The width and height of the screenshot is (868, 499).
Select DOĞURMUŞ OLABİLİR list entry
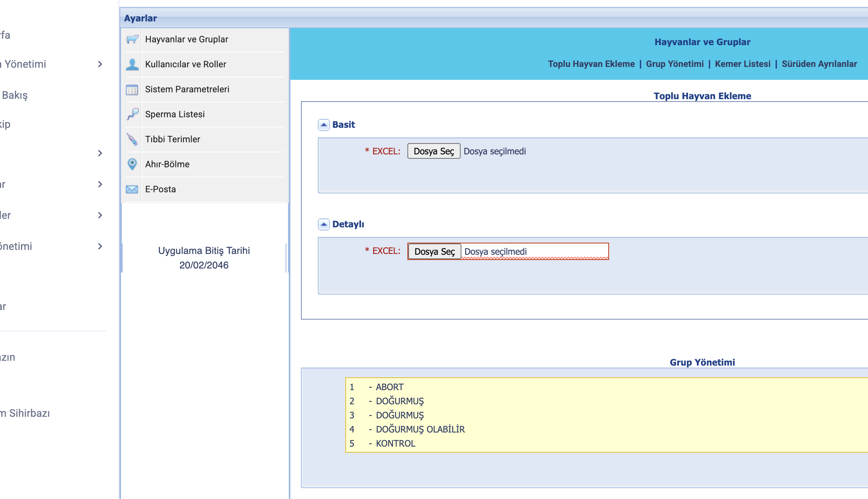pos(420,430)
